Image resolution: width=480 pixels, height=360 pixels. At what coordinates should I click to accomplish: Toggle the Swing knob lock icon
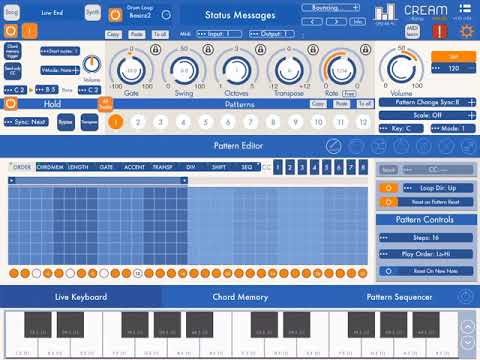(x=208, y=50)
